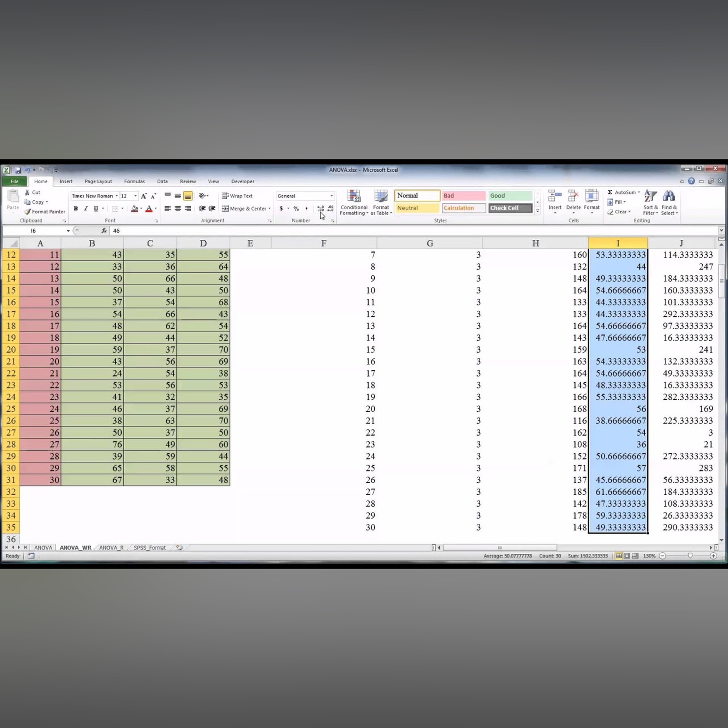Click the Conditional Formatting icon
Image resolution: width=728 pixels, height=728 pixels.
[354, 196]
